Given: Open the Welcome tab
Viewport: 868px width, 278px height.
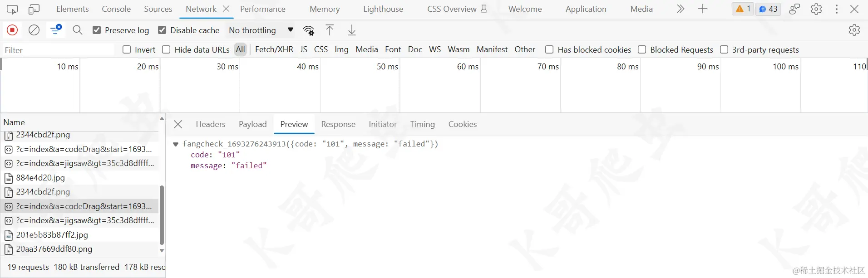Looking at the screenshot, I should (x=525, y=9).
